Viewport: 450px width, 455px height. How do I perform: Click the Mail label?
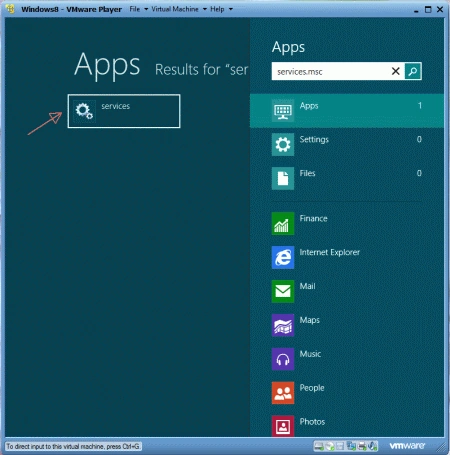pyautogui.click(x=307, y=286)
